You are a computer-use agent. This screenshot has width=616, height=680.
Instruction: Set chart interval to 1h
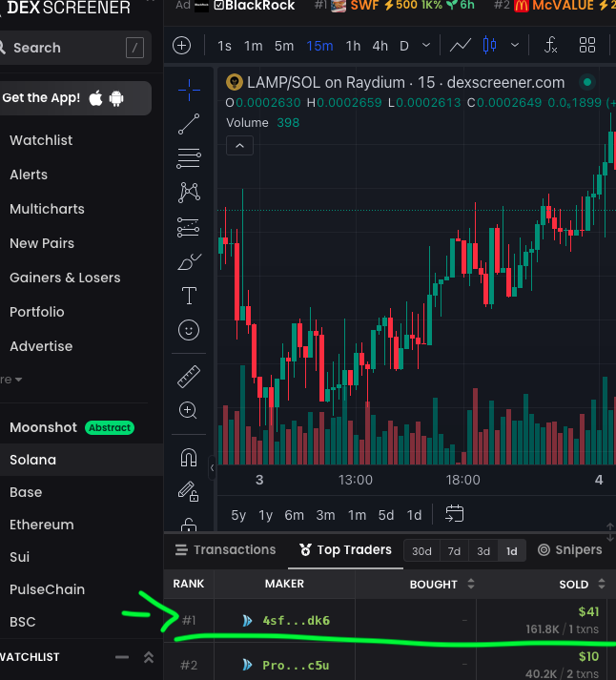click(x=353, y=46)
